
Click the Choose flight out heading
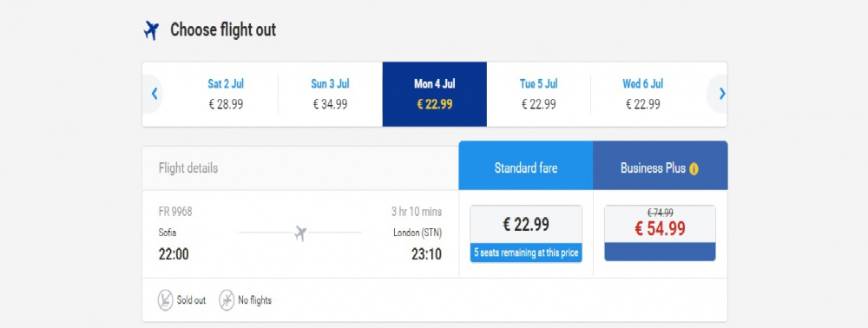(223, 30)
